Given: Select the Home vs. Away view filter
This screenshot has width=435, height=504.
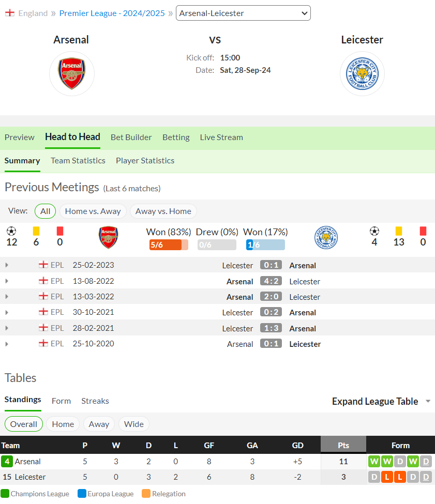Looking at the screenshot, I should (x=93, y=211).
